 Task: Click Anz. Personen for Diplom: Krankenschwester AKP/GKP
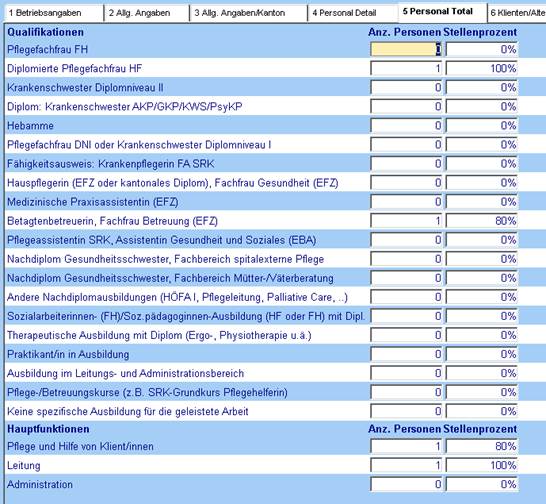pyautogui.click(x=406, y=106)
